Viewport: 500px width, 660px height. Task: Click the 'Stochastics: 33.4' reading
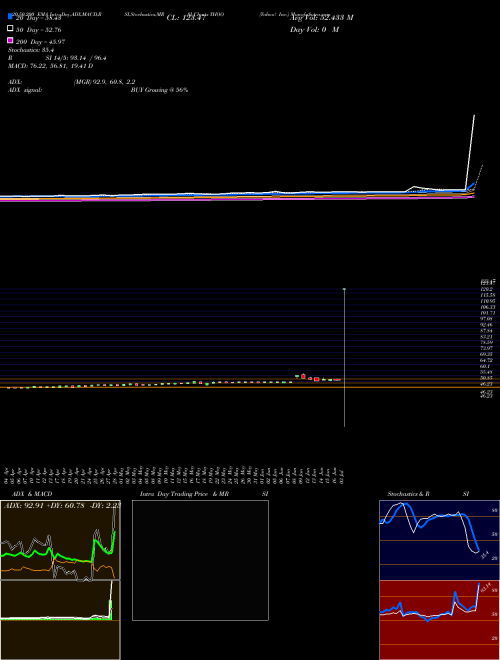(31, 50)
